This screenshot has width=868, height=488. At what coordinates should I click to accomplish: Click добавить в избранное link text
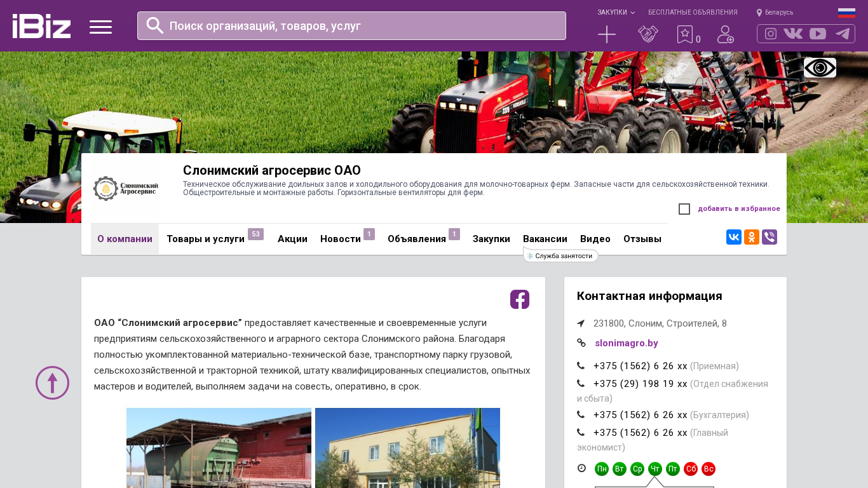coord(739,208)
